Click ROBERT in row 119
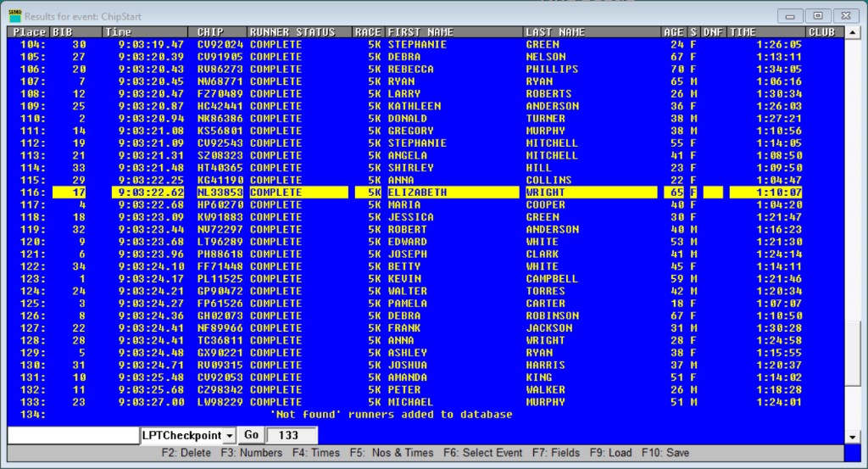The width and height of the screenshot is (868, 469). tap(408, 229)
